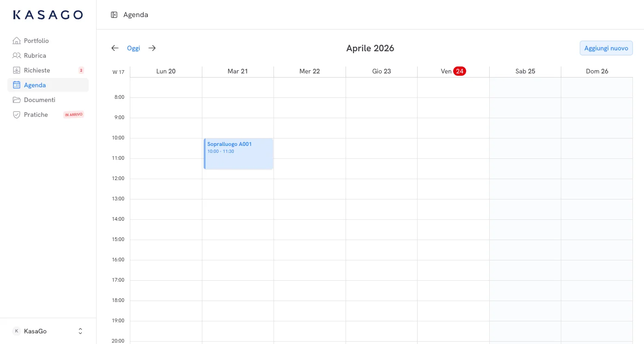Open the Portfolio section icon
The width and height of the screenshot is (644, 344).
17,41
